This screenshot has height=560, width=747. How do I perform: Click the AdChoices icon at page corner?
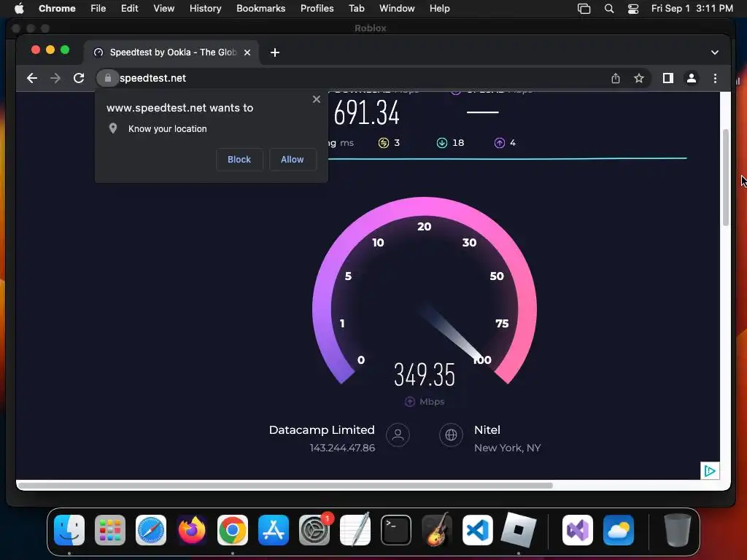click(x=710, y=471)
